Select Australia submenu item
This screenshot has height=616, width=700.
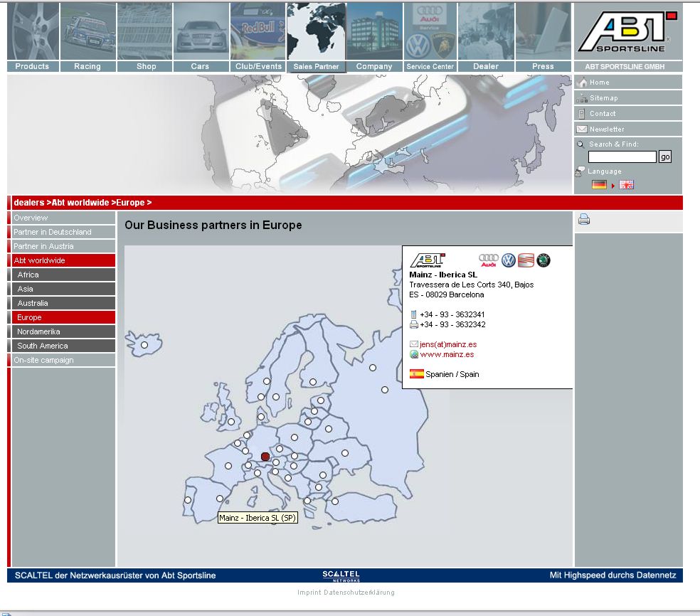point(62,304)
